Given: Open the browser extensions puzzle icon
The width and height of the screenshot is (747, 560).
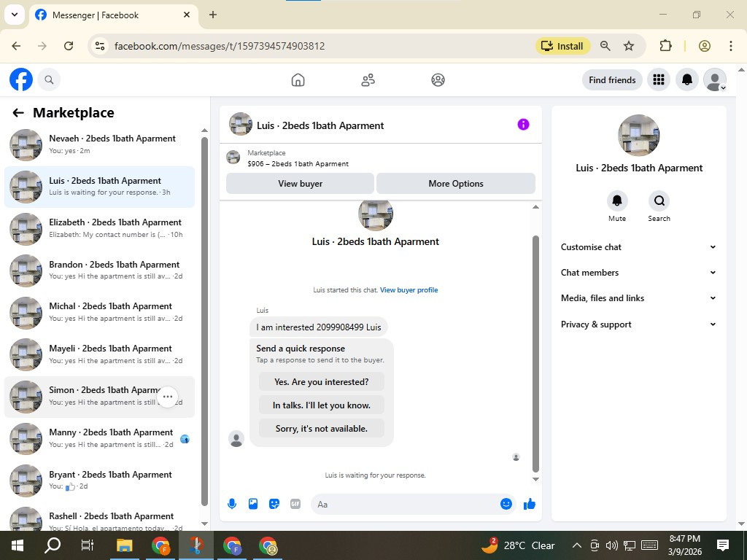Looking at the screenshot, I should click(x=665, y=46).
